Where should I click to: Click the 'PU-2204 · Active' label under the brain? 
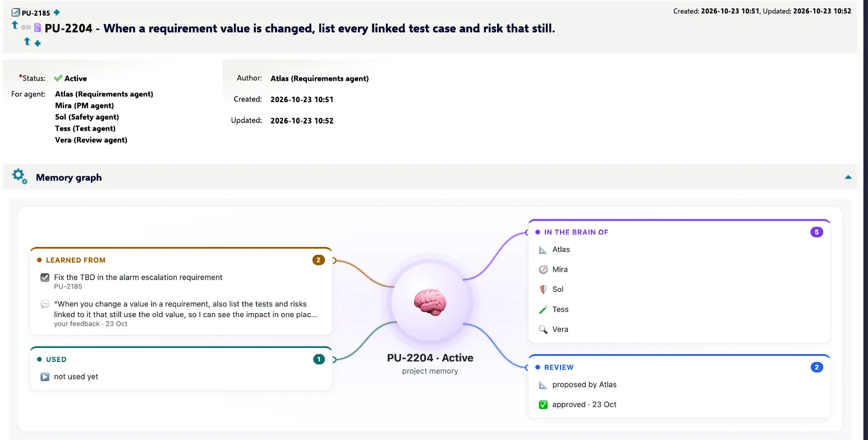click(430, 358)
